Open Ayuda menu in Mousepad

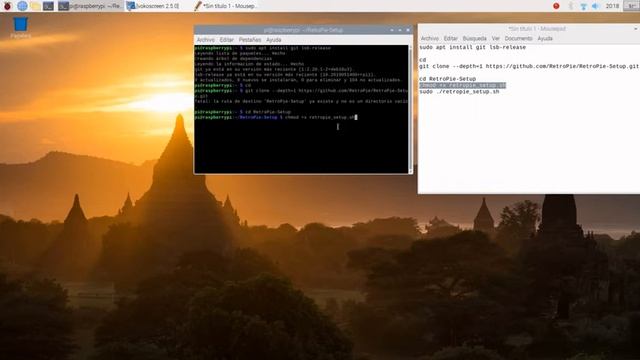545,38
